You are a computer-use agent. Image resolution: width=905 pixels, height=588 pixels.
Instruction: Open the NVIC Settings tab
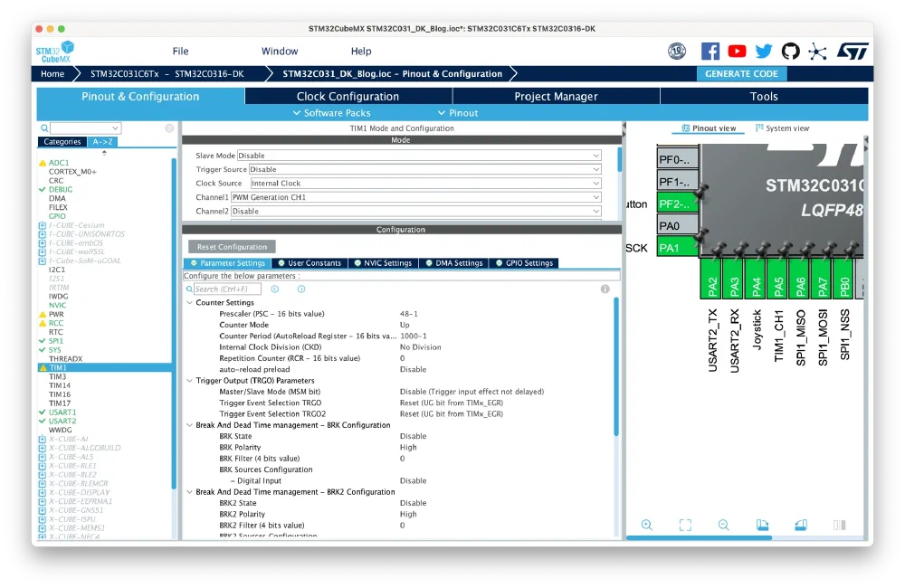[383, 263]
